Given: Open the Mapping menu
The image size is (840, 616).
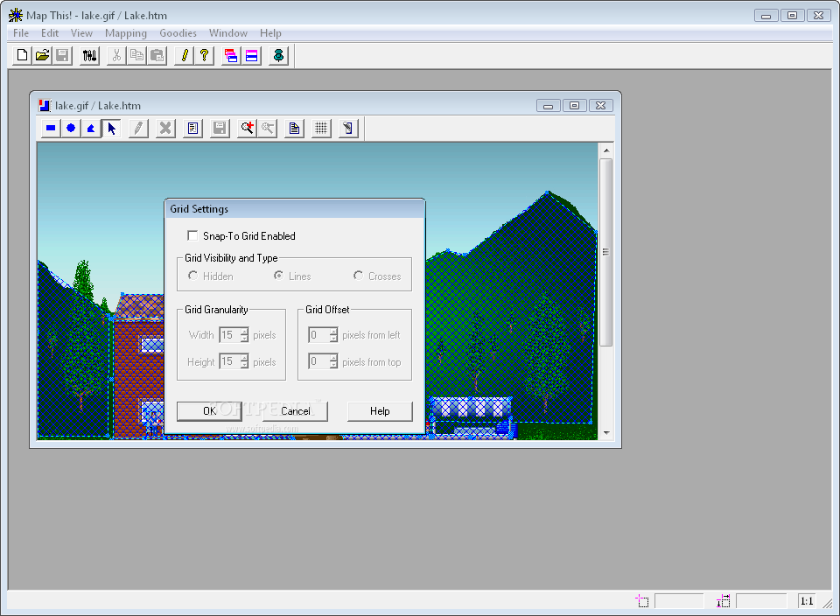Looking at the screenshot, I should 126,33.
